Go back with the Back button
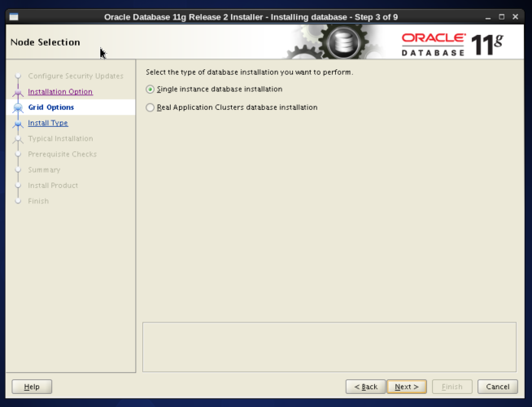This screenshot has width=532, height=407. tap(365, 387)
